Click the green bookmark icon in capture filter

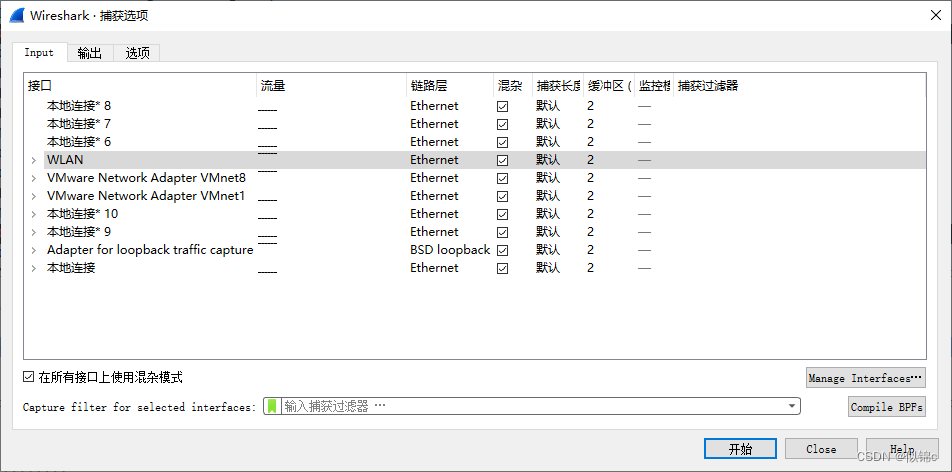[x=272, y=406]
